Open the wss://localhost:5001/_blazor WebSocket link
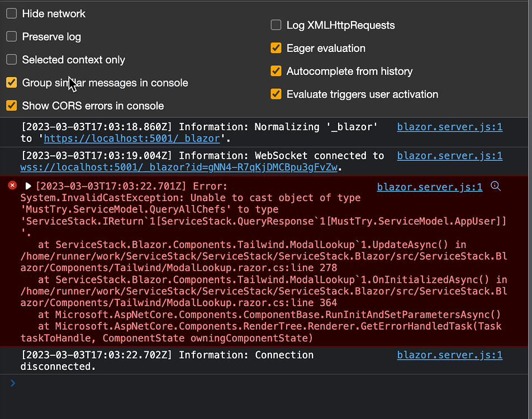The width and height of the screenshot is (532, 419). point(179,167)
